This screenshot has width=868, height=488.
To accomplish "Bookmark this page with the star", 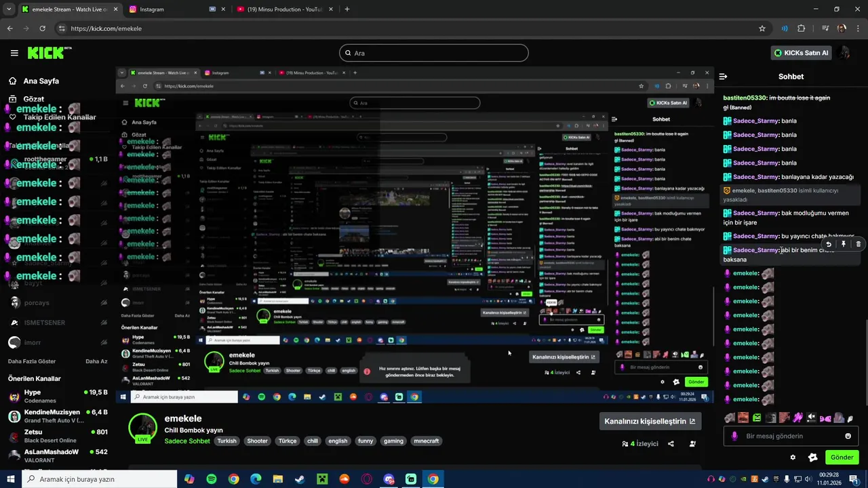I will click(762, 28).
